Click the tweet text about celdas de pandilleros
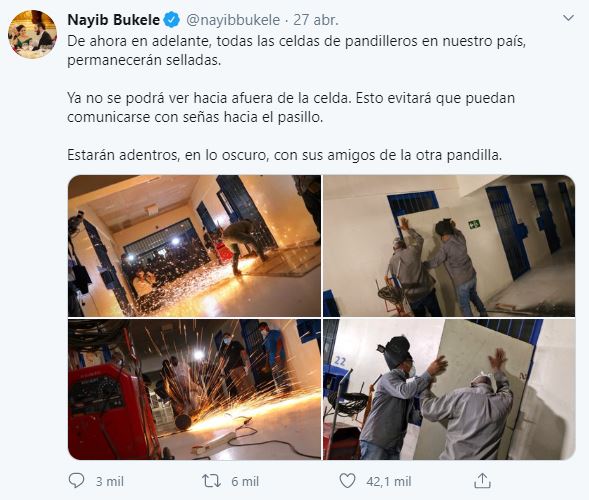Screen dimensions: 589x500 (x=297, y=51)
